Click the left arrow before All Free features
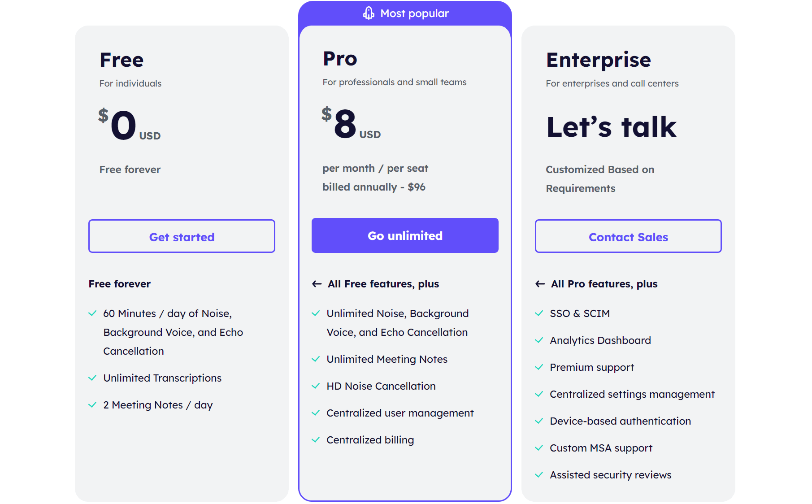Screen dimensions: 812x504 pyautogui.click(x=317, y=284)
